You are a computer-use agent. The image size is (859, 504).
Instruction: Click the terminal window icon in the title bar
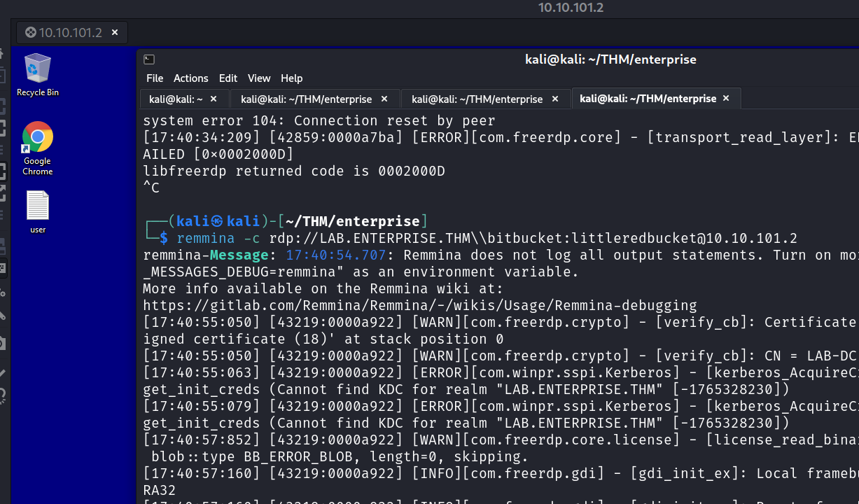(149, 59)
